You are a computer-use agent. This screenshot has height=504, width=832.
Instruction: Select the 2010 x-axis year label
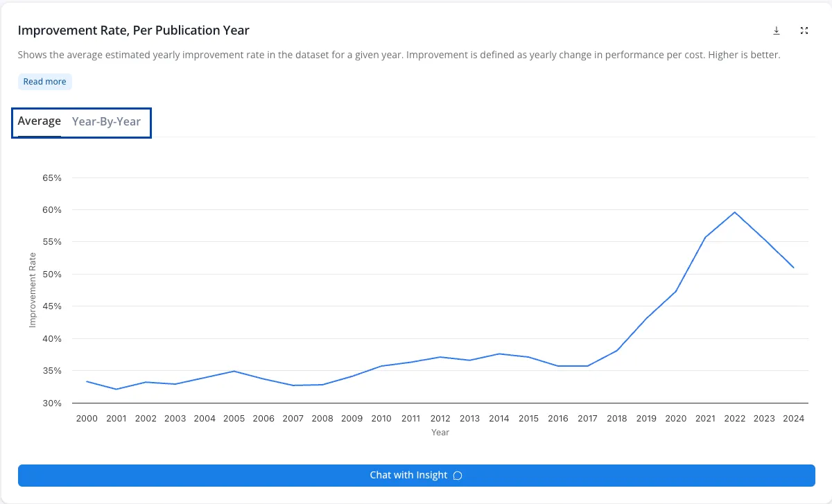[x=381, y=419]
